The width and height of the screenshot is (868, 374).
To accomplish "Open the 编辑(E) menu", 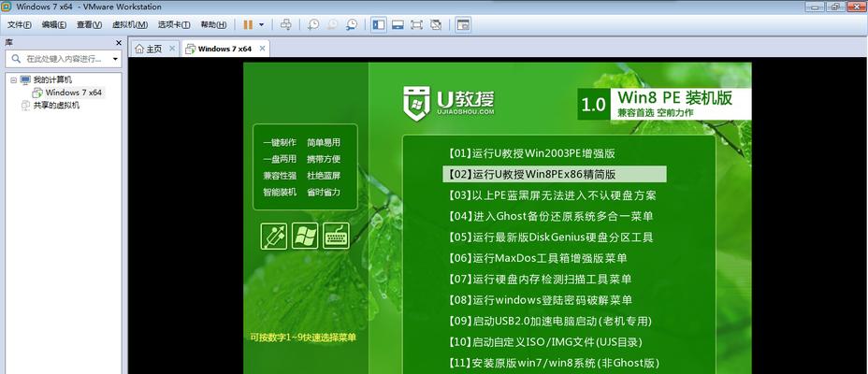I will point(53,25).
